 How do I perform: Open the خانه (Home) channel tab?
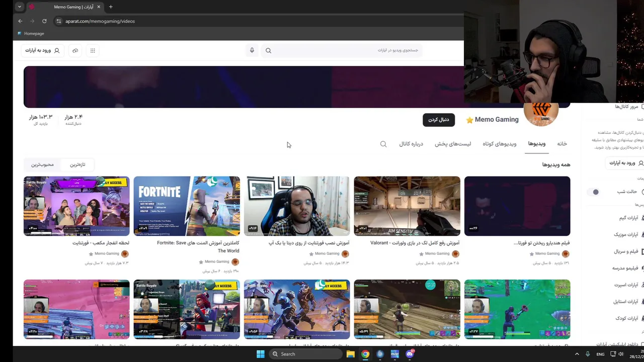point(562,144)
